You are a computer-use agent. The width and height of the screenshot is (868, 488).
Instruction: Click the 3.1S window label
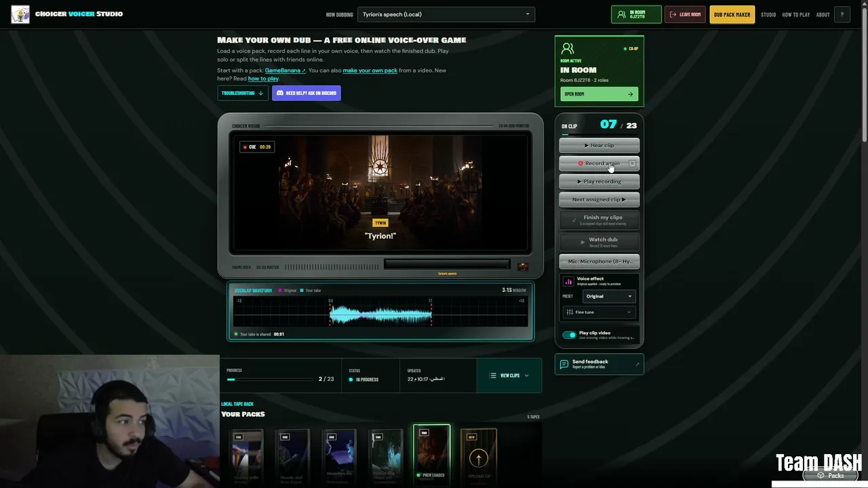pos(513,290)
